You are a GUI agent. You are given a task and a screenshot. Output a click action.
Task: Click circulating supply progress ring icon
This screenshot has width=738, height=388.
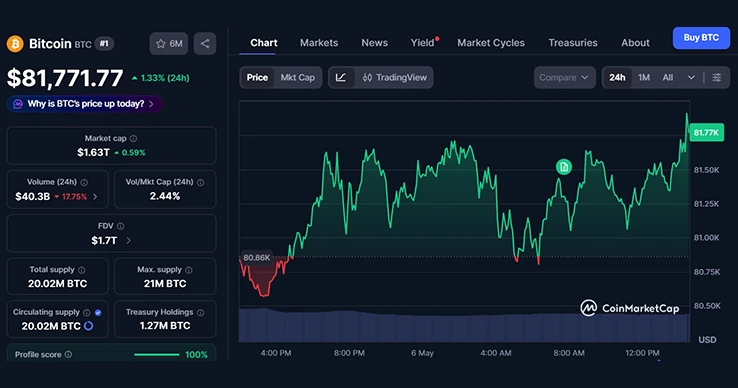(x=88, y=326)
